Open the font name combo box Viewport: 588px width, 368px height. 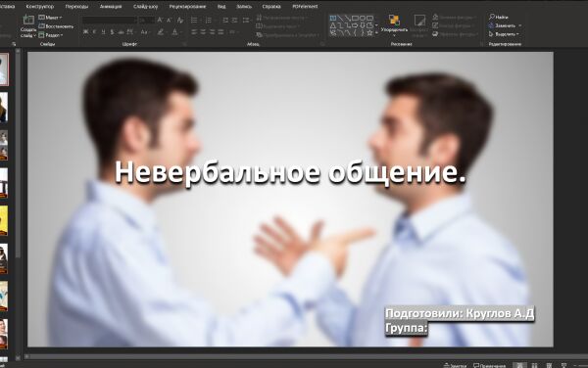109,20
